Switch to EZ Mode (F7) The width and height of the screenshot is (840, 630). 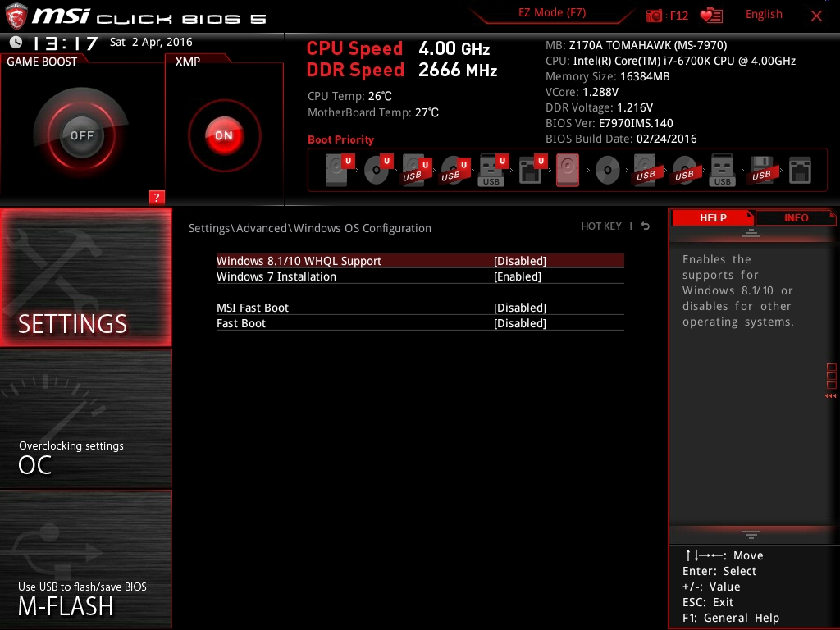click(552, 13)
